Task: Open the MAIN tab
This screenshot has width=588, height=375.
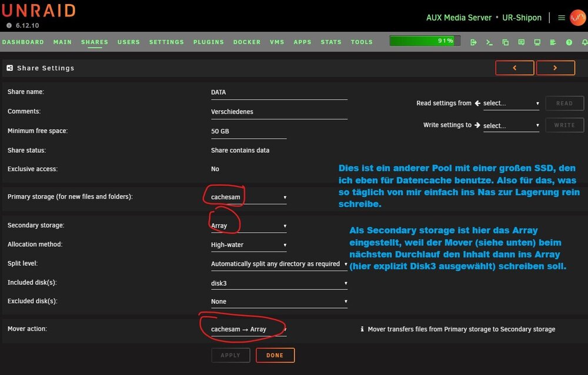Action: click(62, 42)
